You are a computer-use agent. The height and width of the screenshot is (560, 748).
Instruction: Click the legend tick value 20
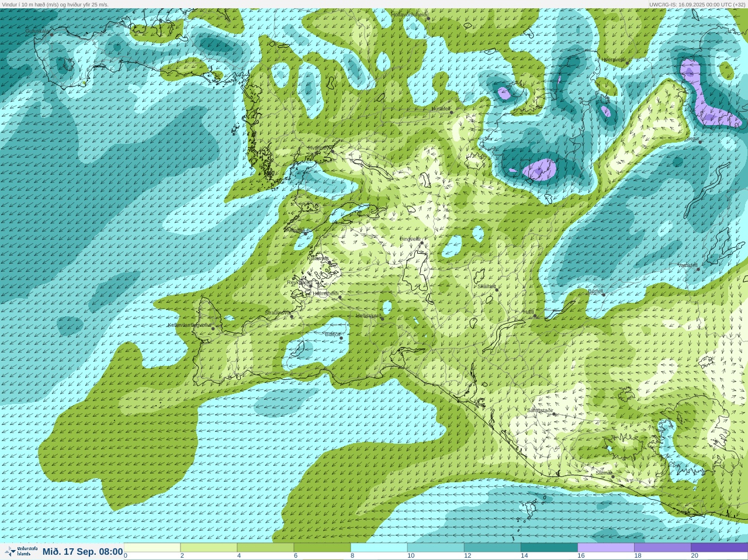tap(694, 556)
